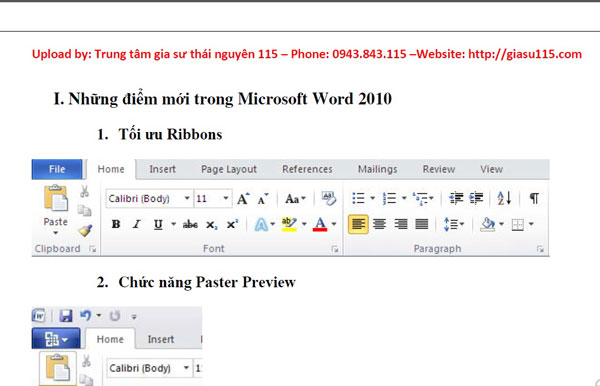Select Center alignment
This screenshot has height=386, width=600.
click(x=379, y=224)
